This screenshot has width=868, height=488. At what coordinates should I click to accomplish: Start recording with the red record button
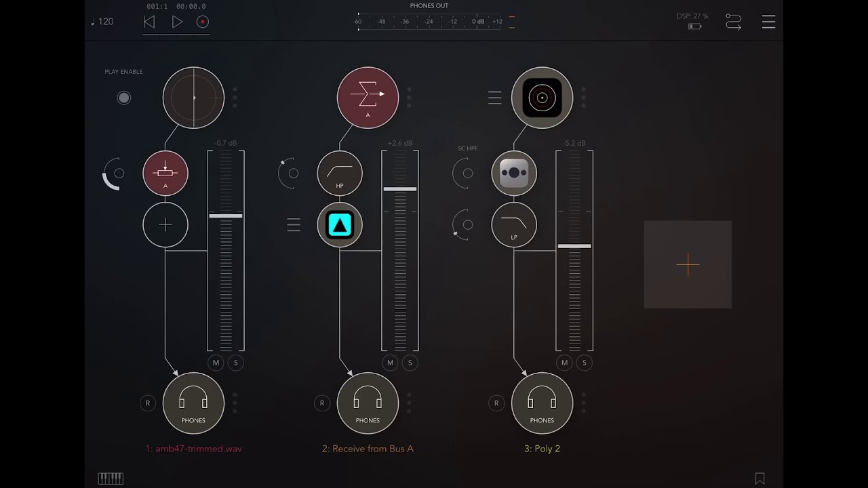tap(202, 22)
